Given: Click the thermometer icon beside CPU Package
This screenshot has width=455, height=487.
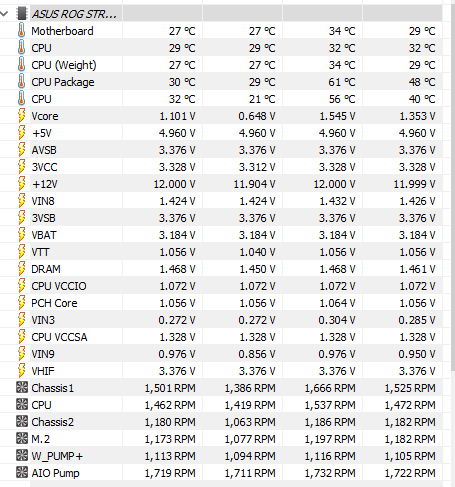Looking at the screenshot, I should click(22, 82).
